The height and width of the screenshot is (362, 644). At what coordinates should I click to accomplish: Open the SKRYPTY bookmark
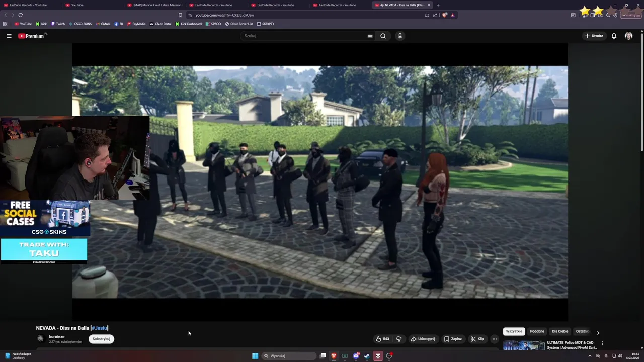266,24
